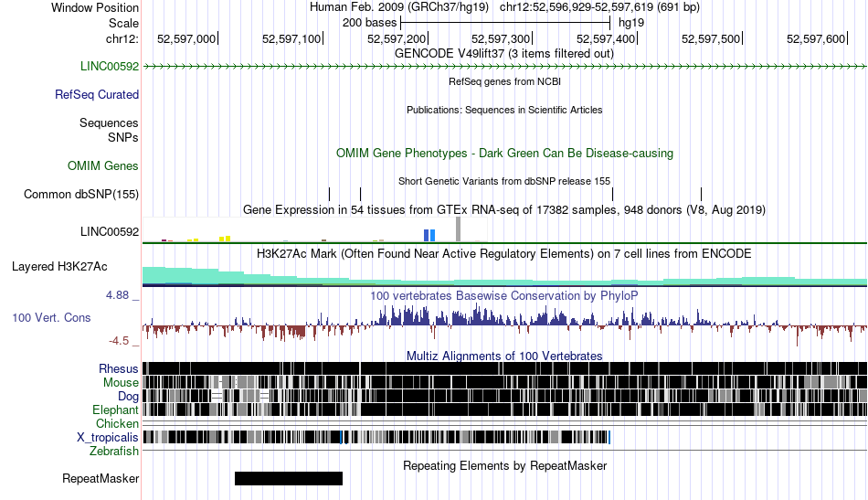Click the Zebrafish alignment label

[113, 451]
